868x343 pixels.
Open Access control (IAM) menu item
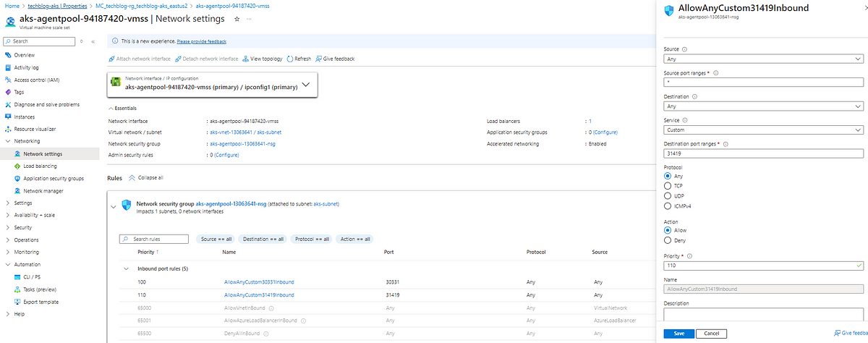point(36,80)
